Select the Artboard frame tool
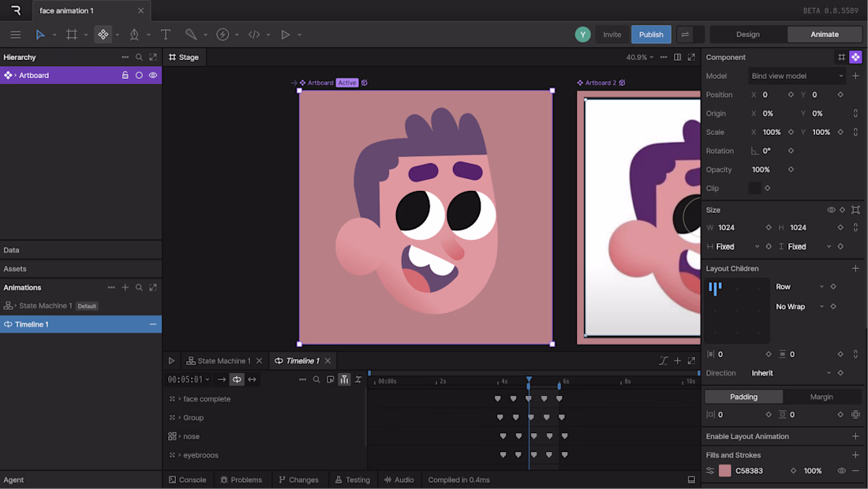 tap(71, 34)
